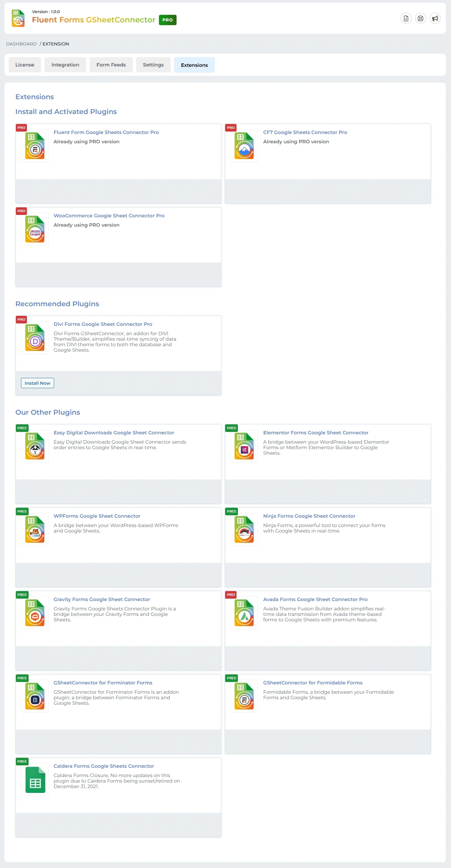Image resolution: width=451 pixels, height=868 pixels.
Task: Open GSheetConnector for Forminator Forms link
Action: (x=103, y=683)
